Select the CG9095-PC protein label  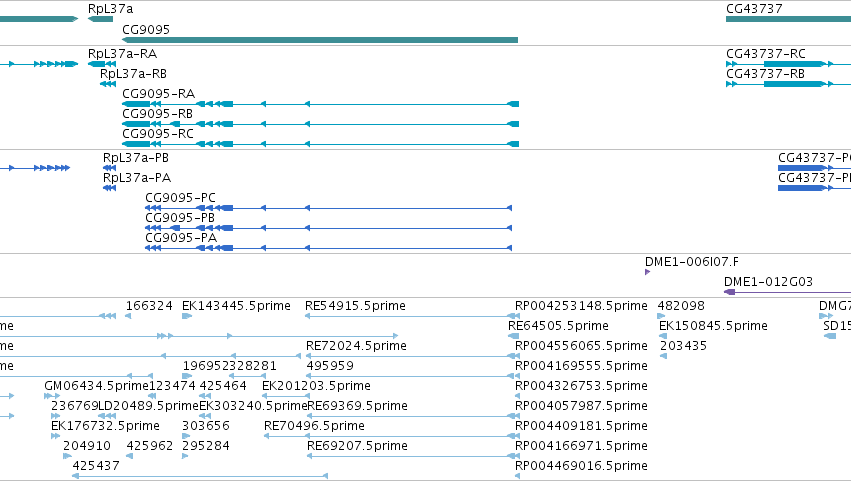coord(180,198)
